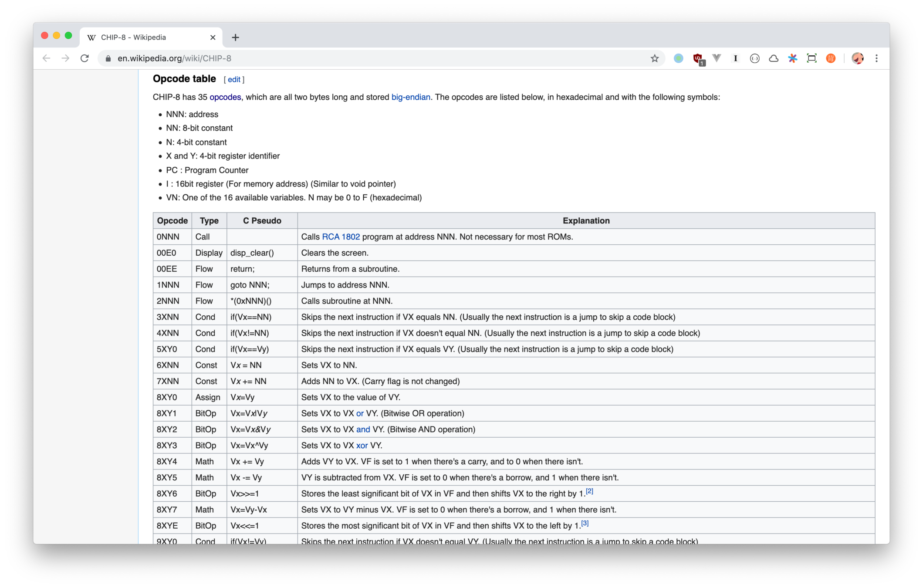The width and height of the screenshot is (923, 588).
Task: Click the xor link in 8XY3 row
Action: 362,446
